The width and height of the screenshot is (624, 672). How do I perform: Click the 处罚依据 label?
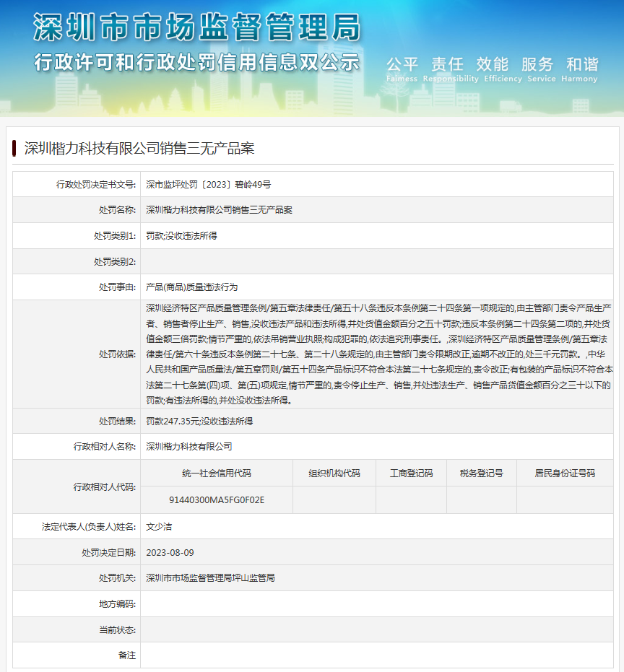tap(117, 354)
